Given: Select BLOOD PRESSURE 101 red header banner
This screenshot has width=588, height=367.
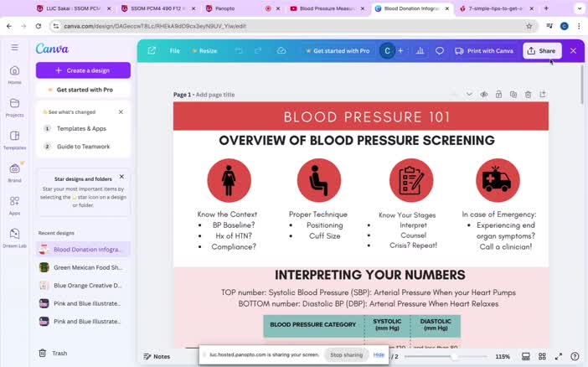Looking at the screenshot, I should [x=361, y=116].
